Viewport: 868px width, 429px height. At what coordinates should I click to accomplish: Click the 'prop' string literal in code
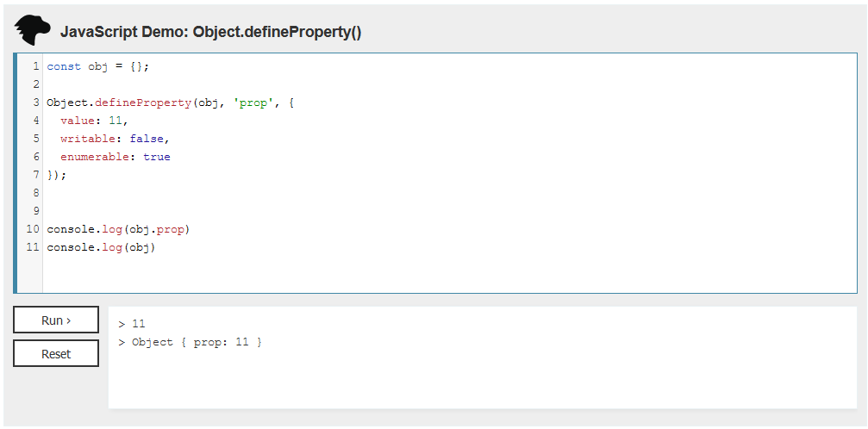(x=252, y=103)
